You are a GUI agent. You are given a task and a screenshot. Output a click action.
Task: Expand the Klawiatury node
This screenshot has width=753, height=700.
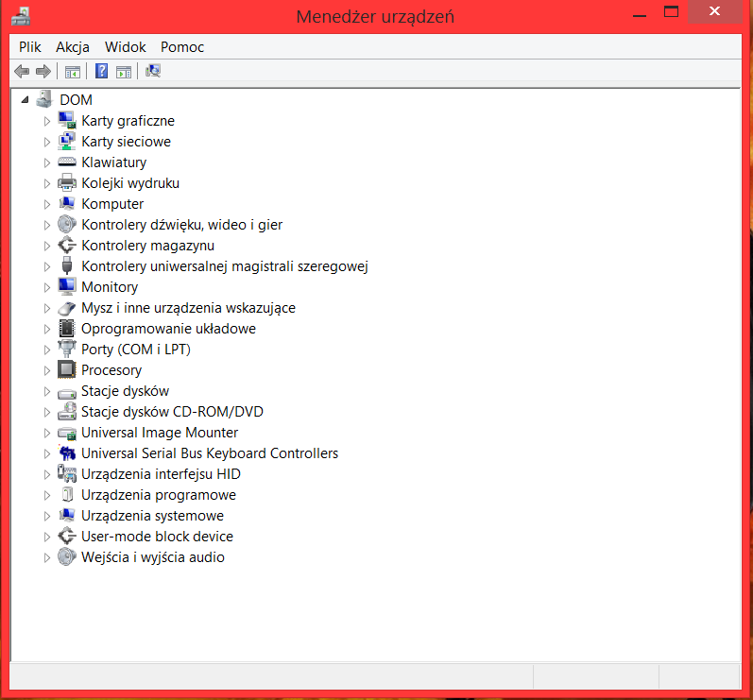point(46,162)
